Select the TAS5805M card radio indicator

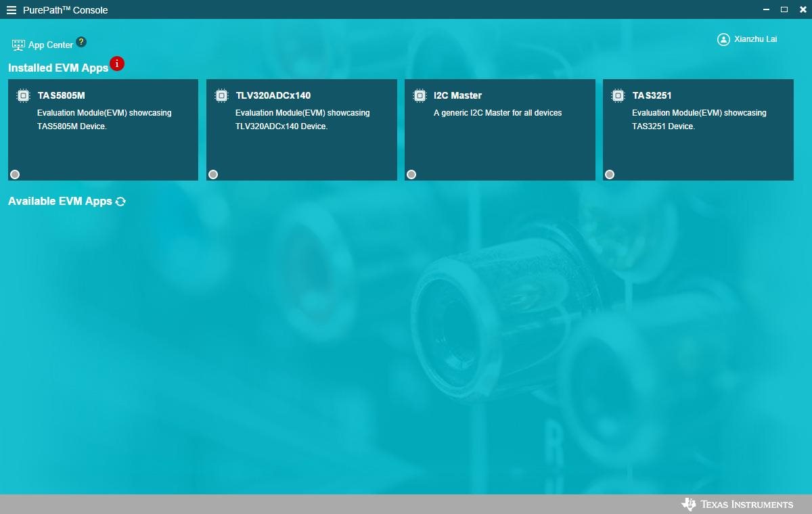pos(15,174)
